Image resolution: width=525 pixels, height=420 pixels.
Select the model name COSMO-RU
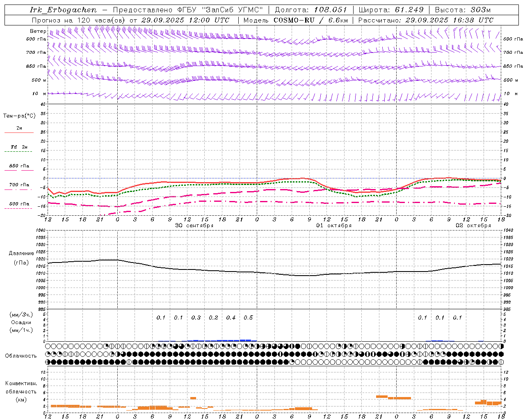point(294,20)
